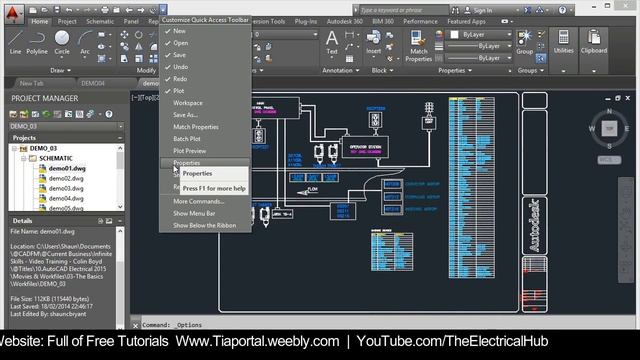640x360 pixels.
Task: Open the Utilities panel
Action: (563, 42)
